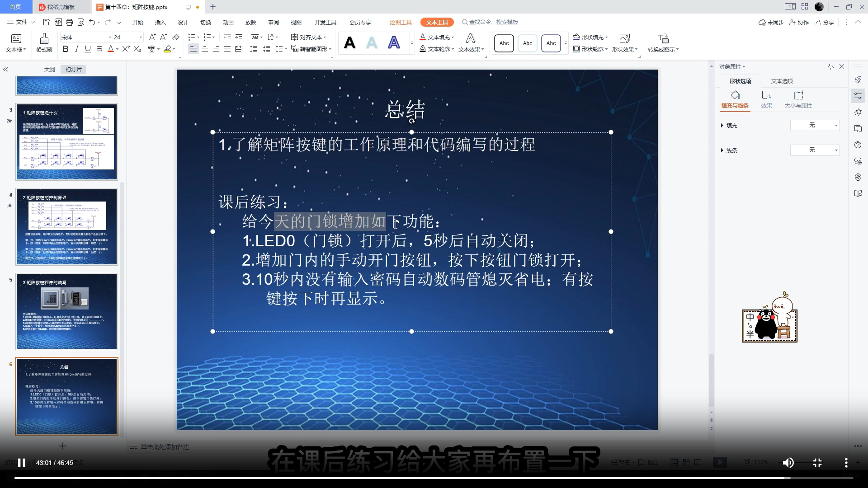Select slide 3 thumbnail 矩阵按键是什么
868x488 pixels.
(x=67, y=142)
